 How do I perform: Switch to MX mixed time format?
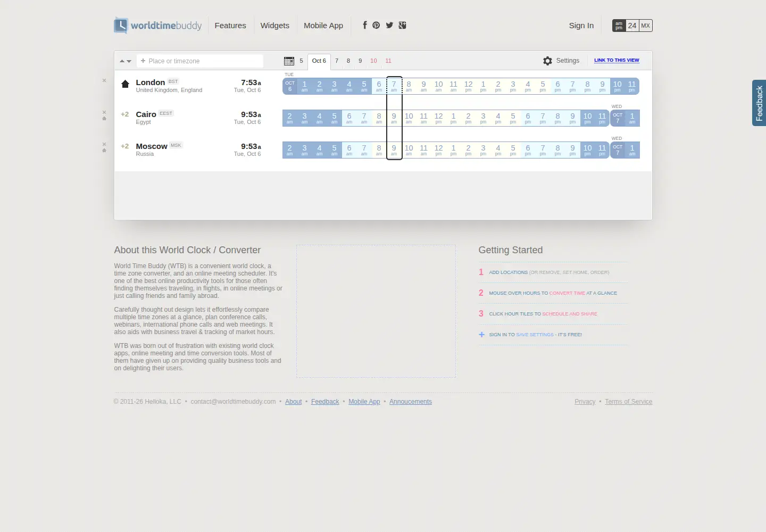[645, 26]
